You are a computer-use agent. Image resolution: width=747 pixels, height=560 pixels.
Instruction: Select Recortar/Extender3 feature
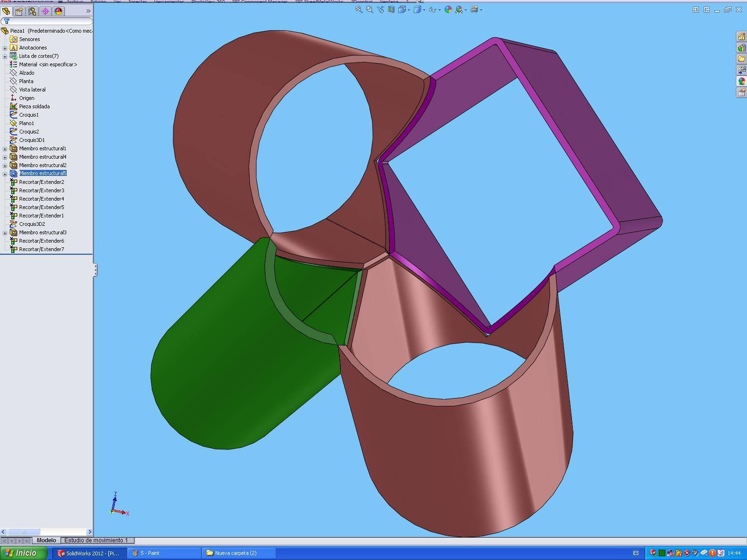(x=42, y=190)
